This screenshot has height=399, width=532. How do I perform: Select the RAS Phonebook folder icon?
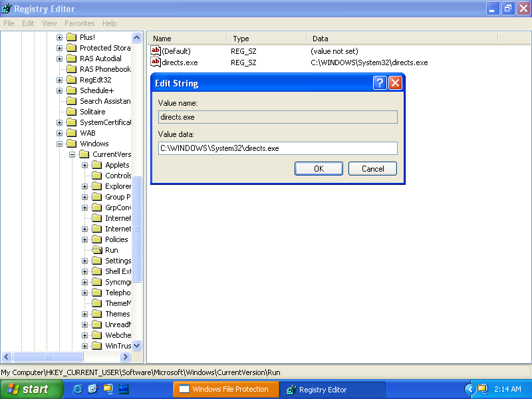coord(71,69)
